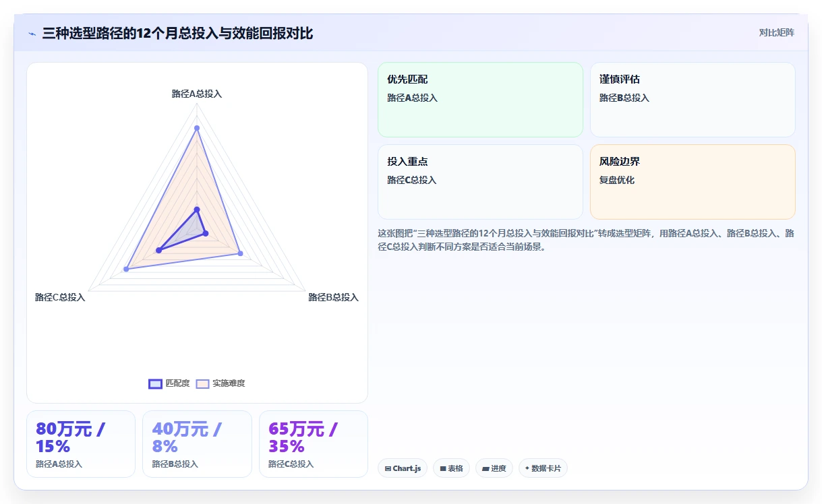Select the 风险边界 card
The height and width of the screenshot is (504, 822).
click(x=693, y=182)
